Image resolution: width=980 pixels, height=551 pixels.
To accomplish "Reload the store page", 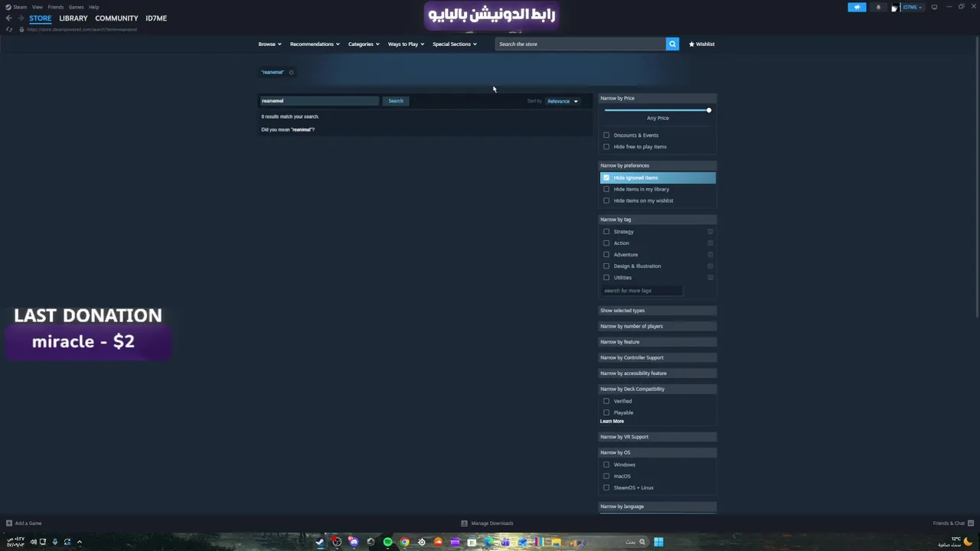I will (x=9, y=29).
